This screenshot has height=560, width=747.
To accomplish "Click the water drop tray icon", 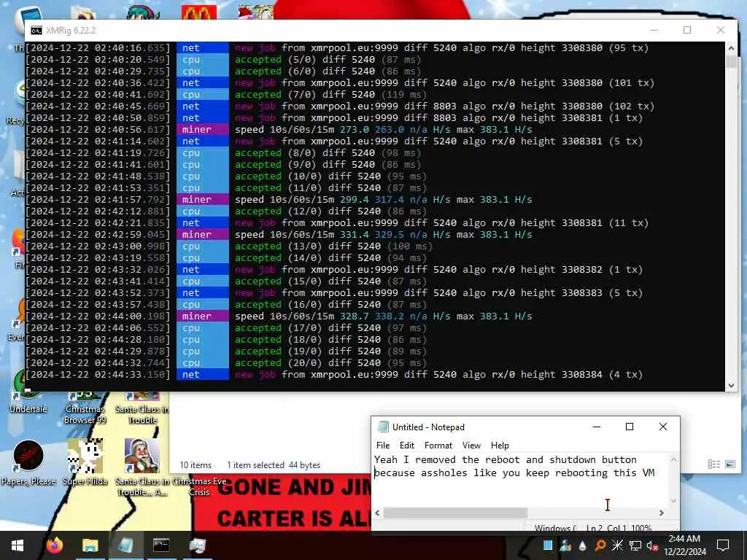I will [x=582, y=545].
